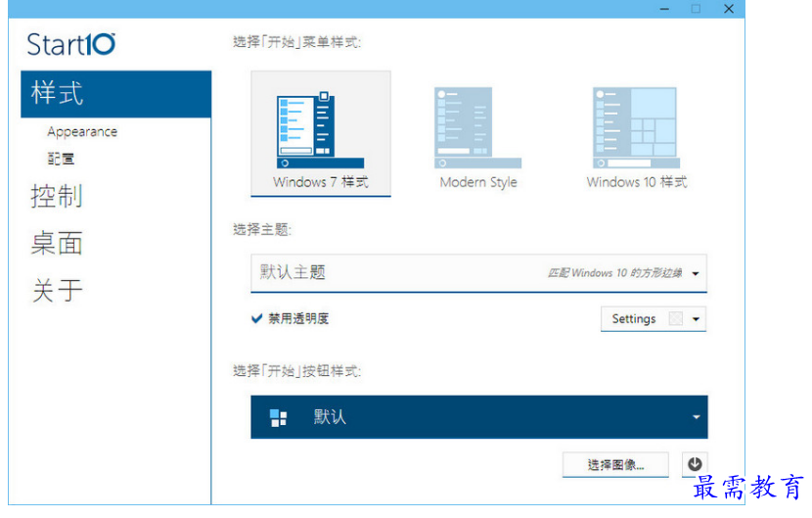Switch to the 控制 section
812x518 pixels.
(57, 196)
